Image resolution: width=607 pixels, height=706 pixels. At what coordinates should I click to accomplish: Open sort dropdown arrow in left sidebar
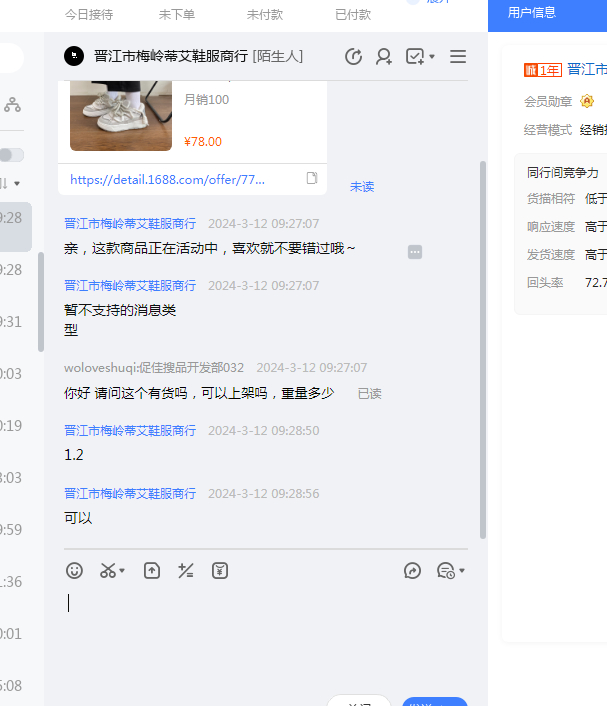pos(17,183)
